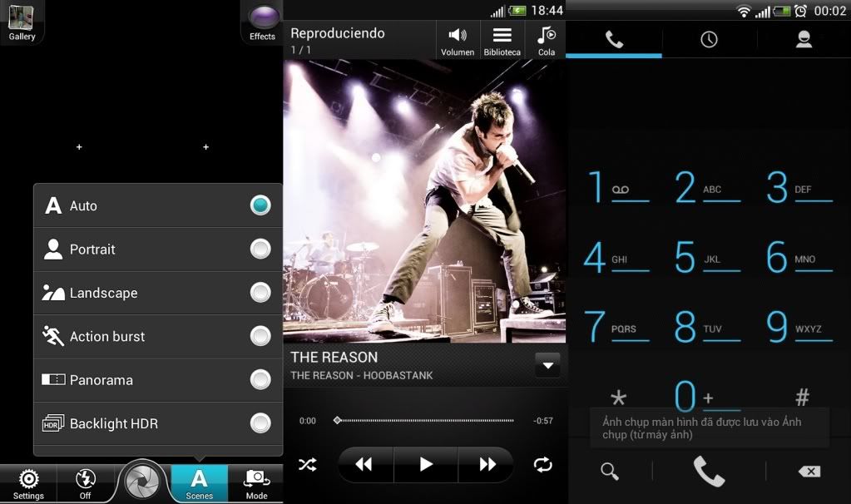Screen dimensions: 851x504
Task: Dial digit 5 JKL key
Action: [x=708, y=257]
